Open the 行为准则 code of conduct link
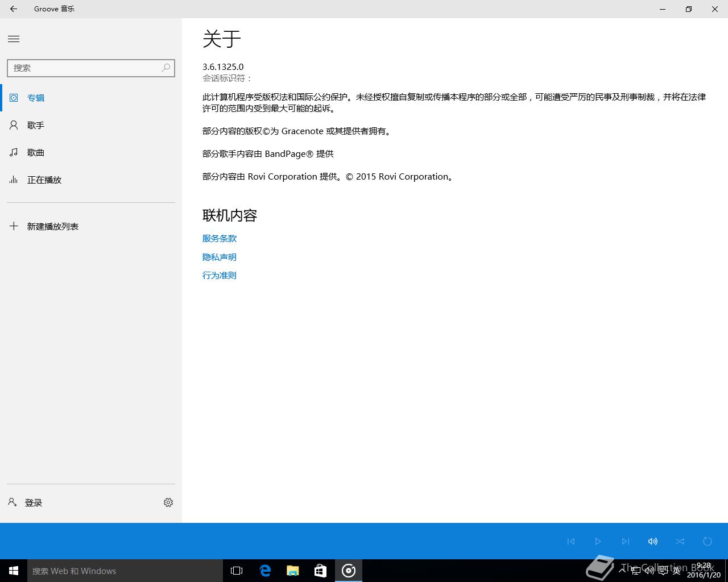 220,275
